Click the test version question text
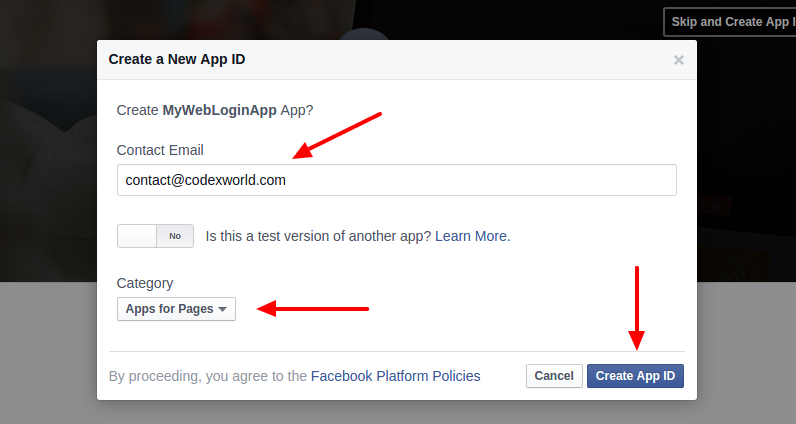Screen dimensions: 796x424 coord(318,236)
